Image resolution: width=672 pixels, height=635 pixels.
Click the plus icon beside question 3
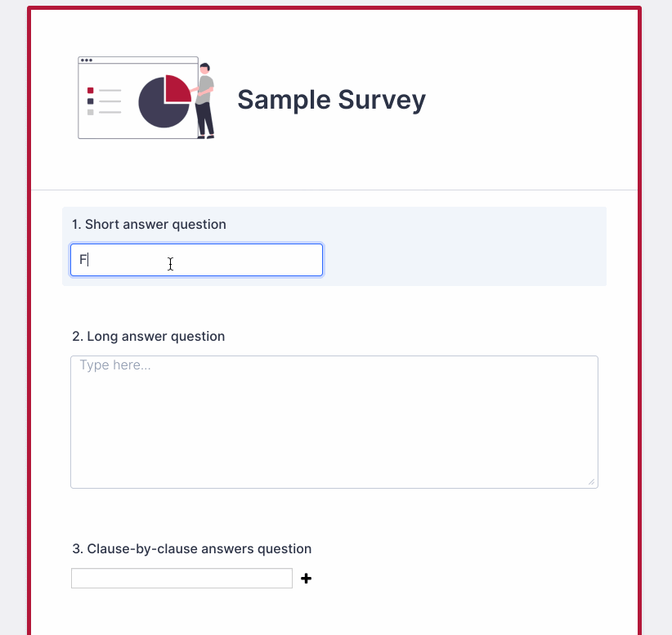click(x=306, y=578)
